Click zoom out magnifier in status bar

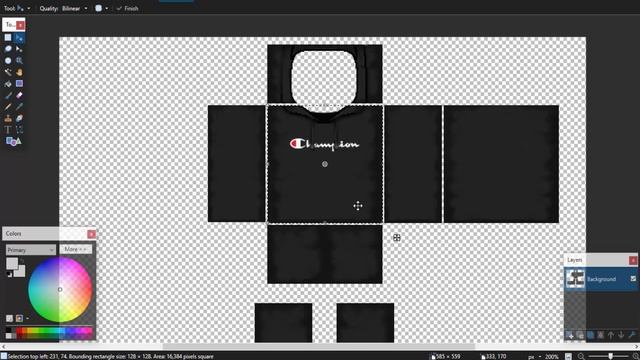coord(581,356)
